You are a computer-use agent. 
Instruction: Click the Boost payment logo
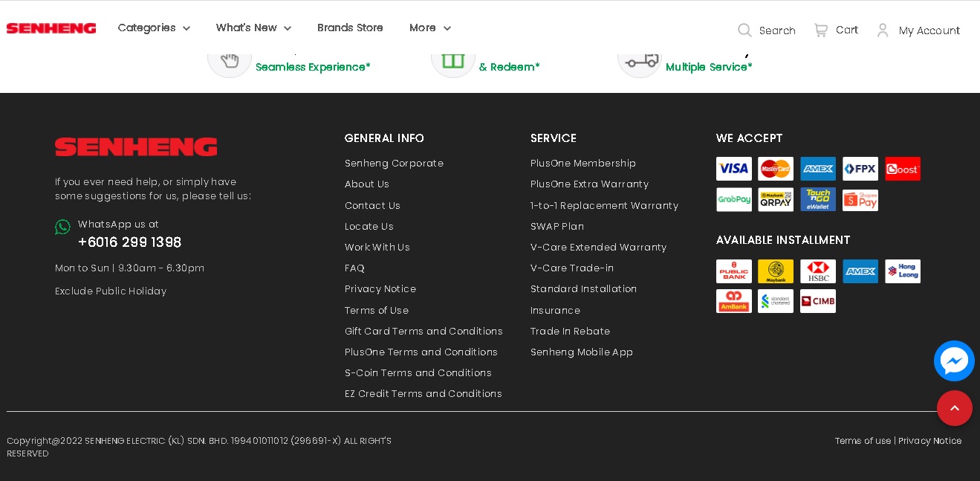tap(902, 169)
